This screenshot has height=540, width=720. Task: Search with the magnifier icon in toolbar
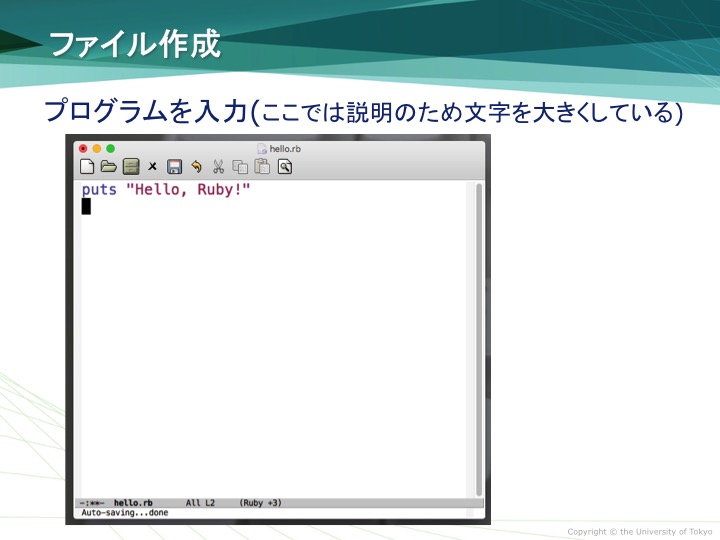(285, 167)
